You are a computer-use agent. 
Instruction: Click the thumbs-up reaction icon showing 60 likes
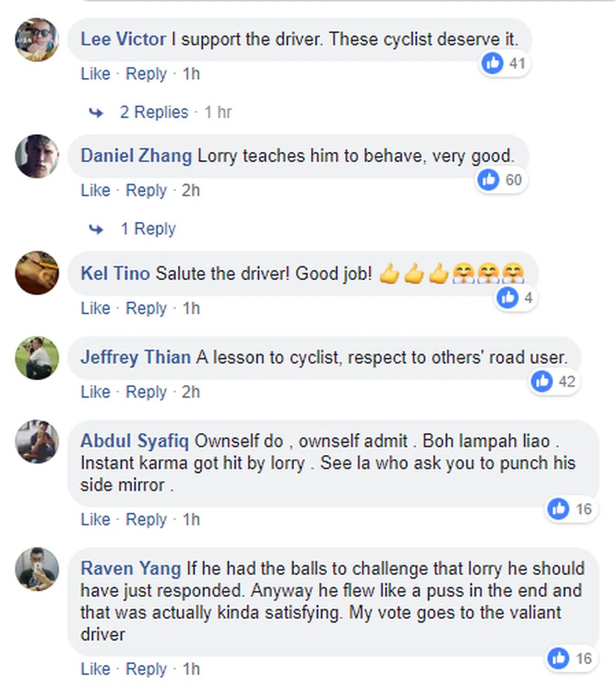[489, 180]
